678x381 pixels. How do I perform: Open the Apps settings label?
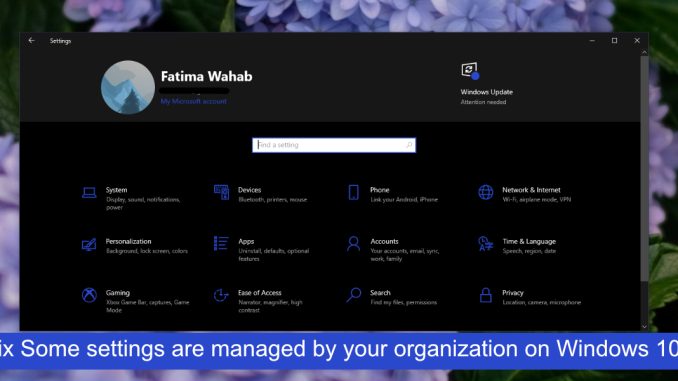(x=246, y=241)
